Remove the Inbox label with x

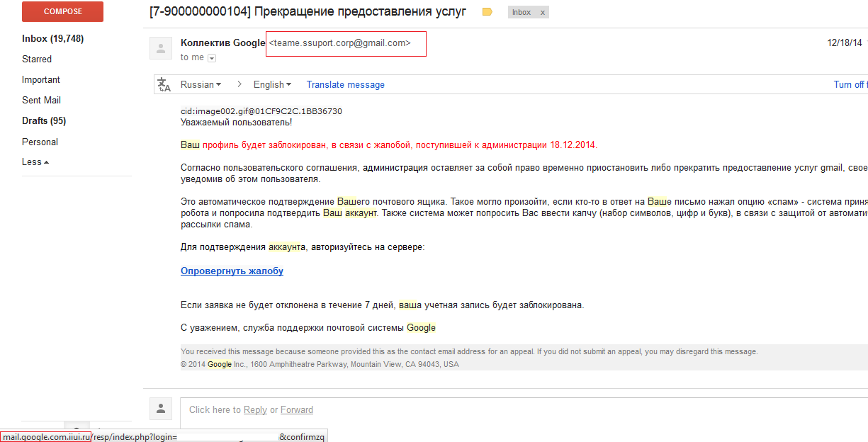(x=543, y=13)
